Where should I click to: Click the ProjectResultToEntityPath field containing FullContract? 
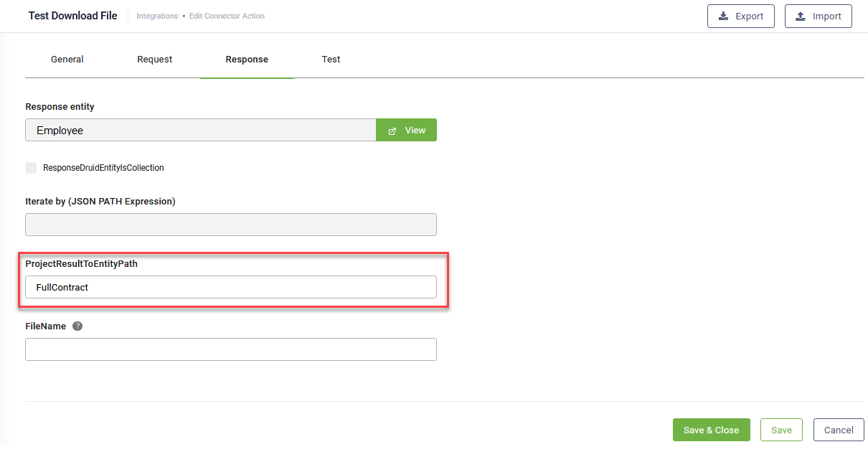tap(230, 287)
